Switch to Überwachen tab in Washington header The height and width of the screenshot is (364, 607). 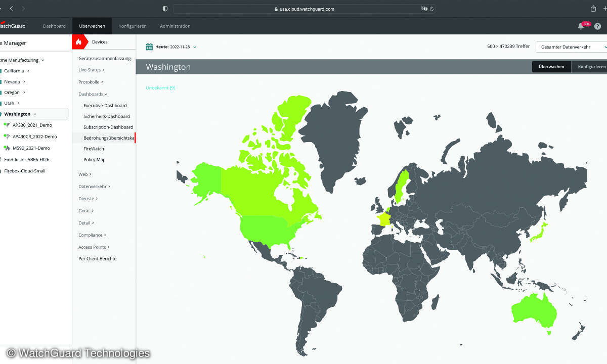(x=551, y=67)
